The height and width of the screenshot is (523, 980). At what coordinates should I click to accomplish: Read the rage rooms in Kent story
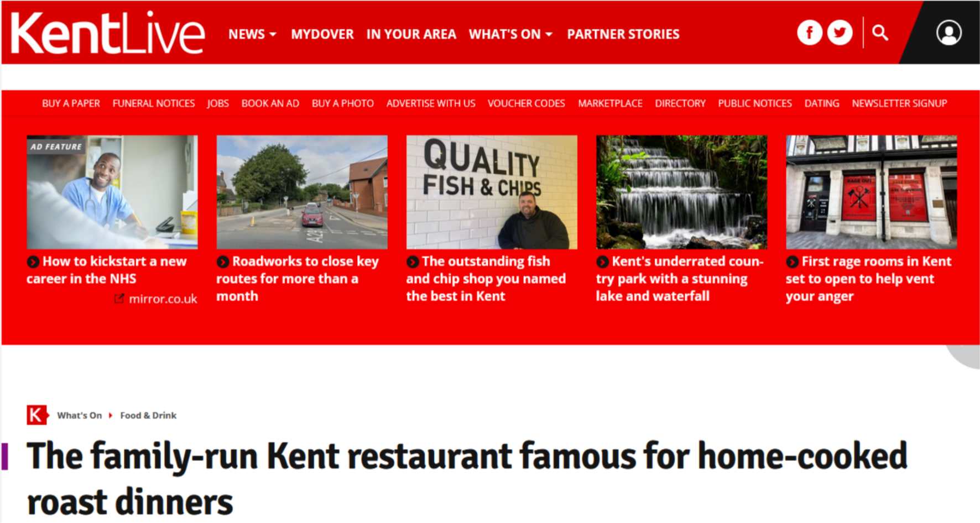(869, 279)
